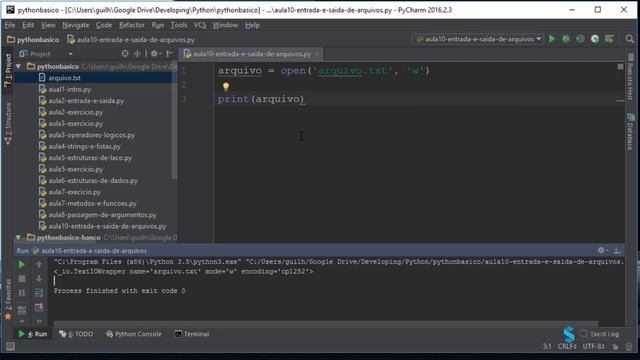The image size is (640, 360).
Task: Select aual1-intro.py in the project tree
Action: [69, 89]
